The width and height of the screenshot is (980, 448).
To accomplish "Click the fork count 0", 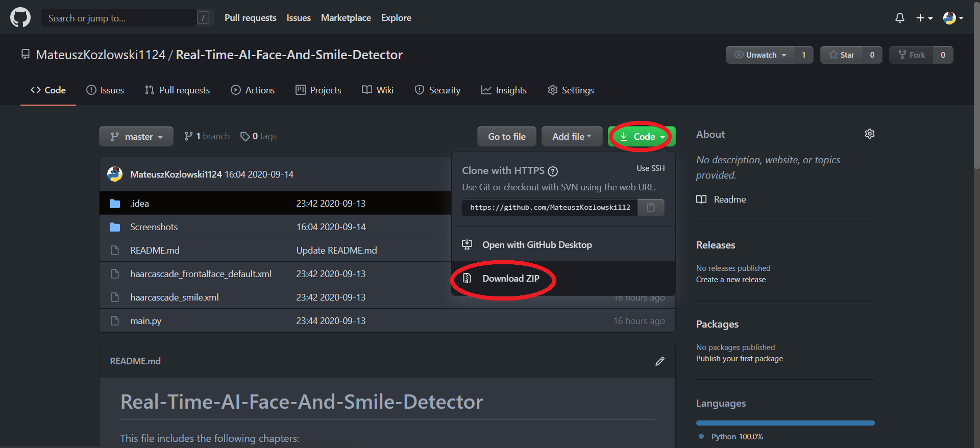I will pyautogui.click(x=943, y=55).
